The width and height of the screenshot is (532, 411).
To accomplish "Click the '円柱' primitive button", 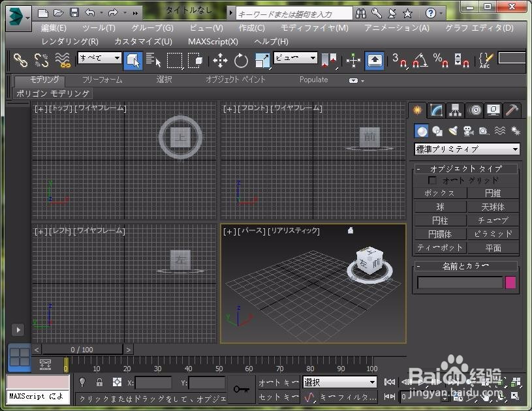I will tap(440, 221).
